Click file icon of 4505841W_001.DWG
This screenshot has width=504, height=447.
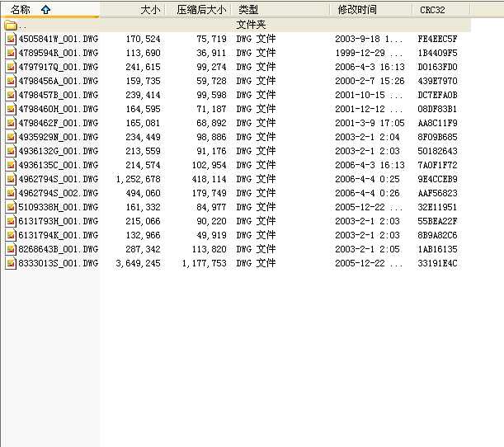click(x=11, y=40)
